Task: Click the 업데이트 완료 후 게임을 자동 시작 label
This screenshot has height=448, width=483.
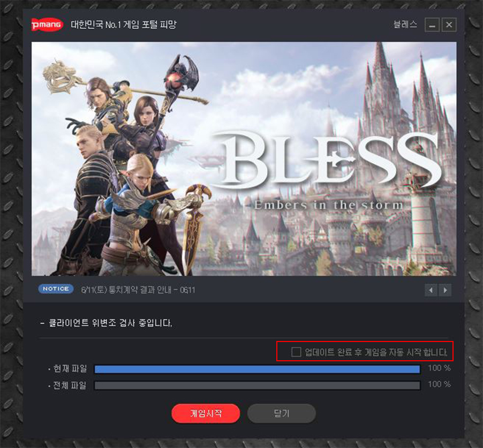Action: 376,352
